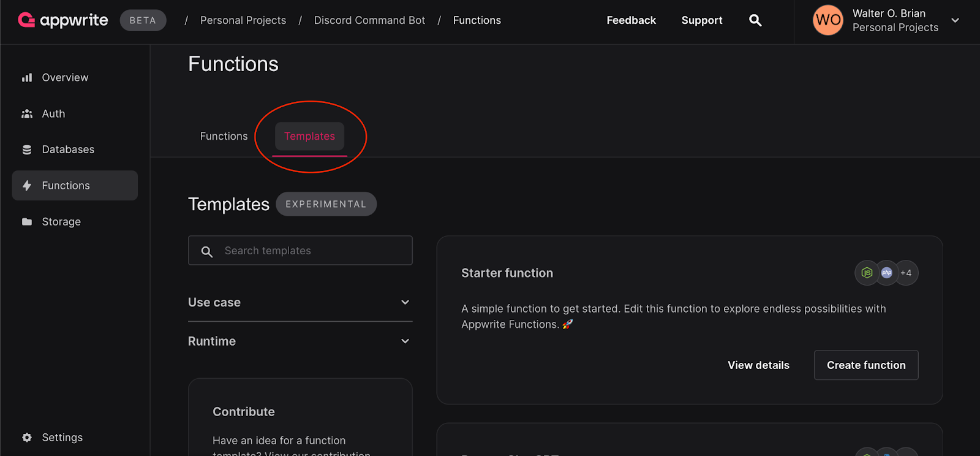The width and height of the screenshot is (980, 456).
Task: Click the Node.js runtime icon on Starter function
Action: pos(867,273)
